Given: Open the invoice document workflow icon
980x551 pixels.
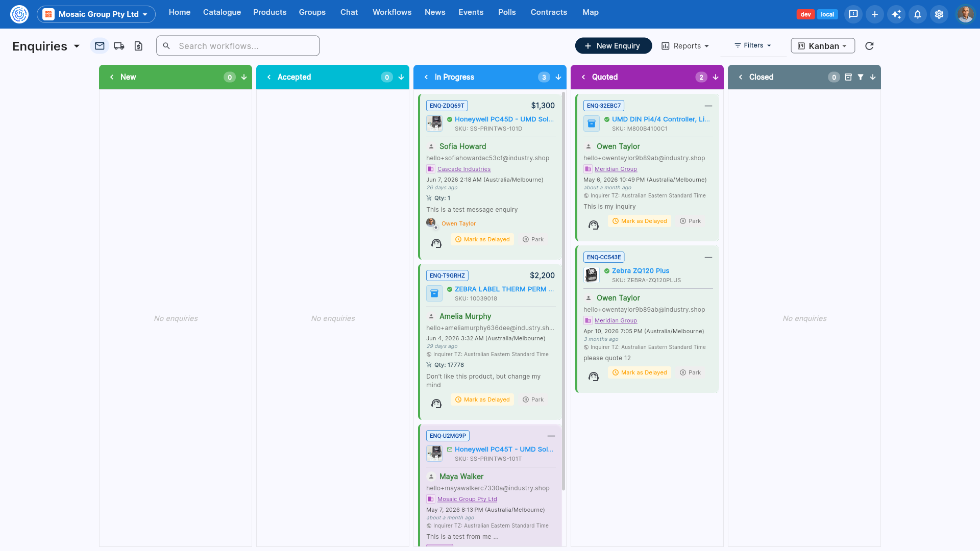Looking at the screenshot, I should 138,46.
